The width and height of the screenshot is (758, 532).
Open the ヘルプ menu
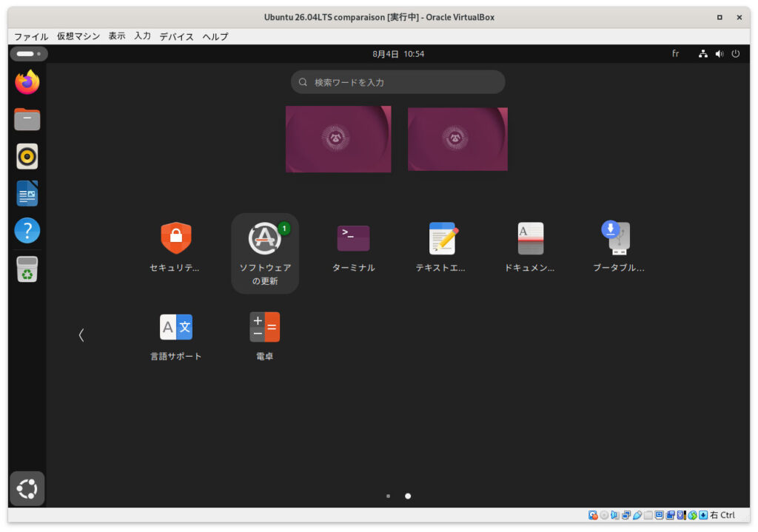(215, 36)
